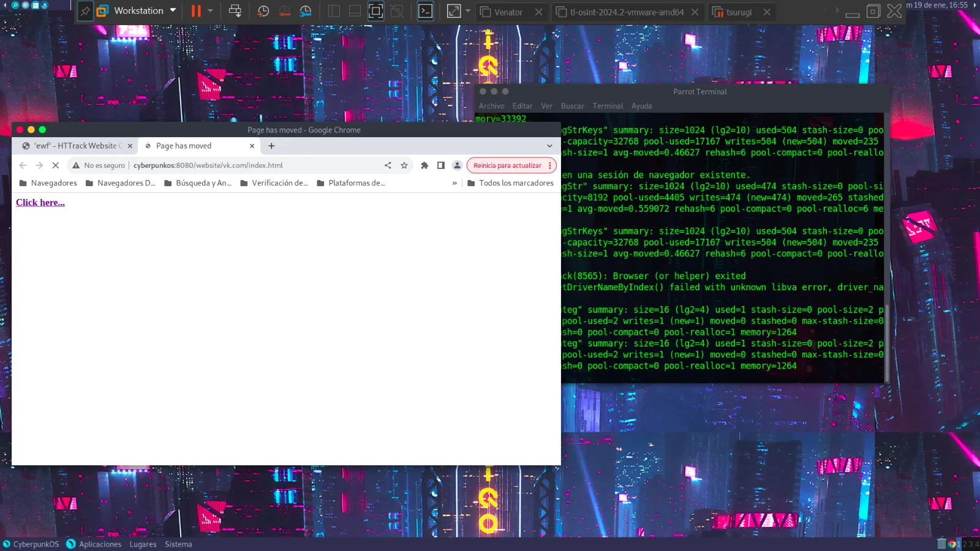980x551 pixels.
Task: Go back with Chrome's back arrow
Action: [x=23, y=165]
